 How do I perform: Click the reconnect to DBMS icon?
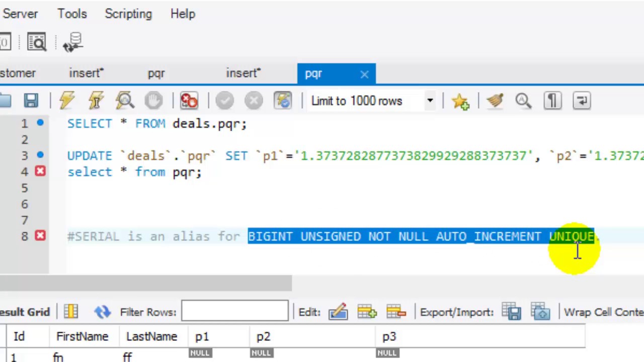(74, 42)
